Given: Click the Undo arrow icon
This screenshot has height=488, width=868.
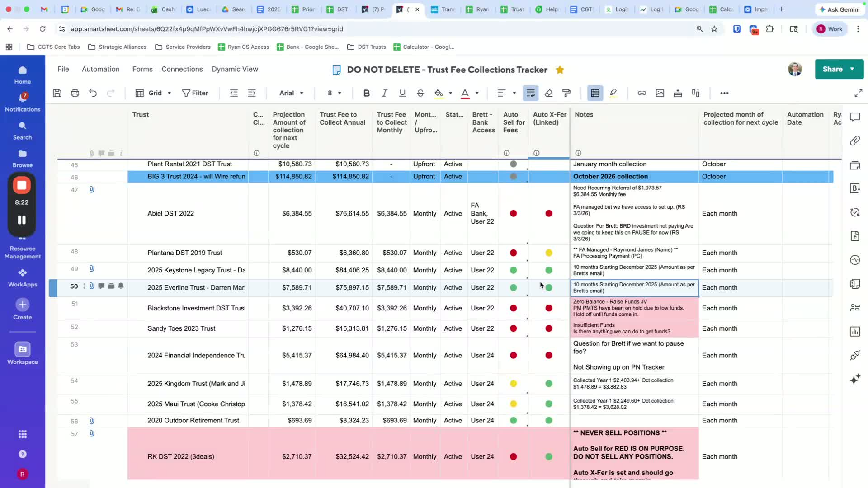Looking at the screenshot, I should (93, 93).
